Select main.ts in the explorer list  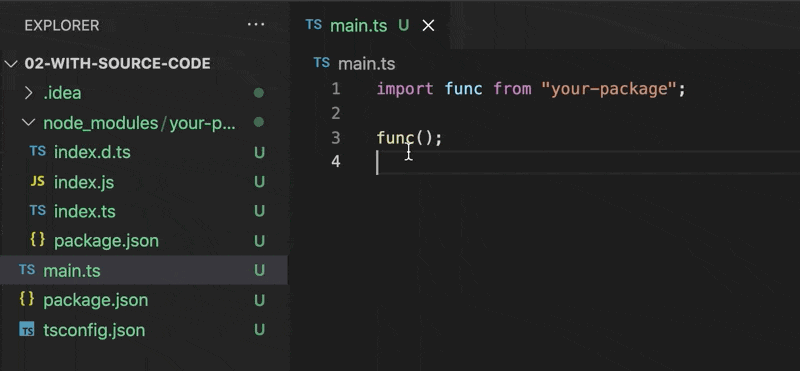(143, 270)
